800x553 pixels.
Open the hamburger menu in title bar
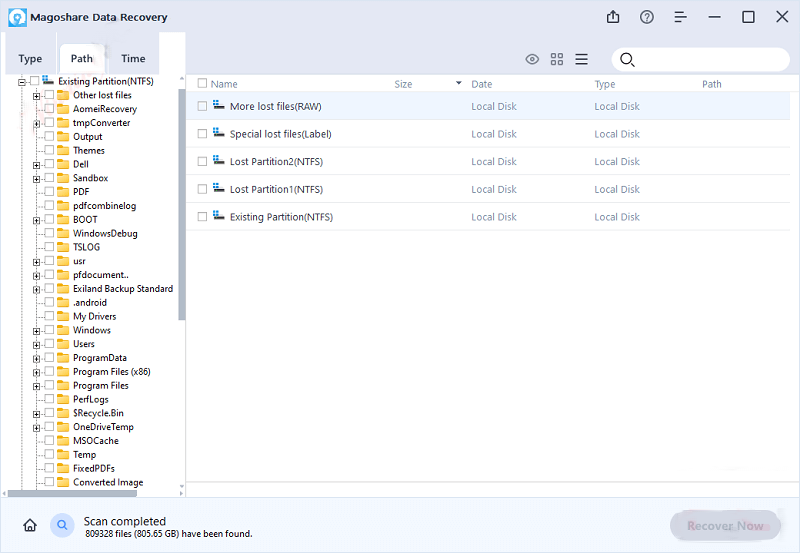point(680,17)
